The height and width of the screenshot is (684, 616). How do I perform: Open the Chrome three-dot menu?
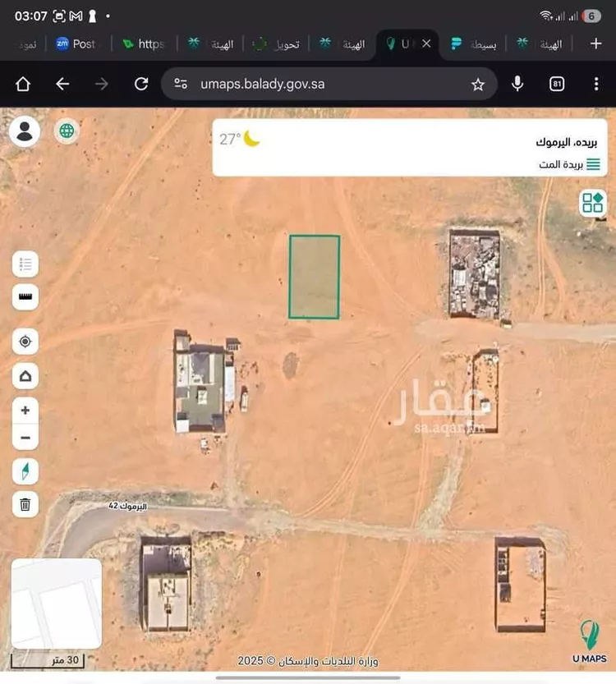point(596,85)
